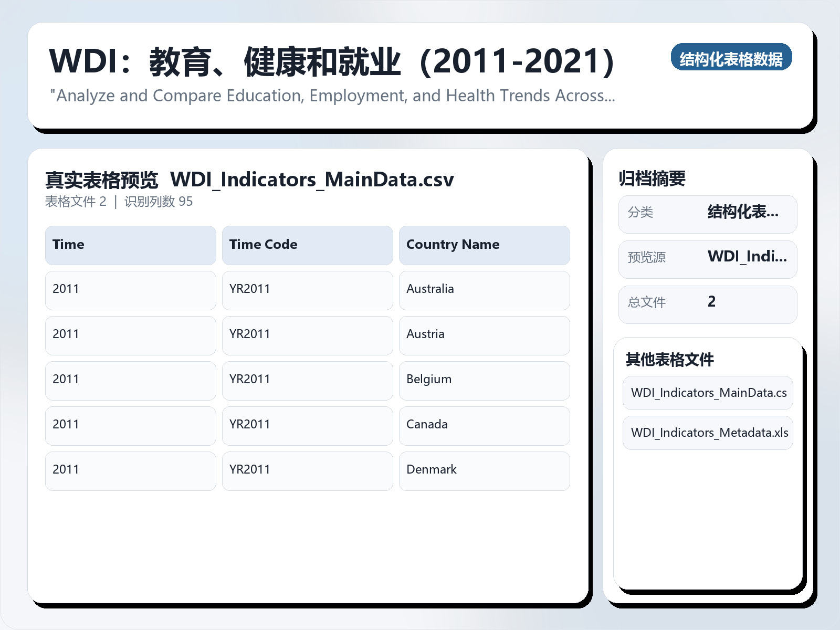Click the 其他表格文件 section heading
Viewport: 840px width, 630px height.
point(670,361)
